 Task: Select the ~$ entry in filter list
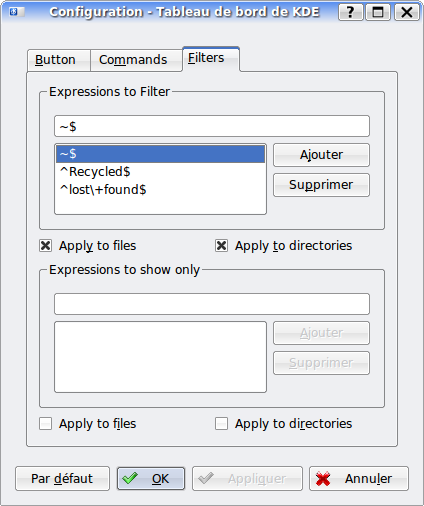click(x=160, y=154)
